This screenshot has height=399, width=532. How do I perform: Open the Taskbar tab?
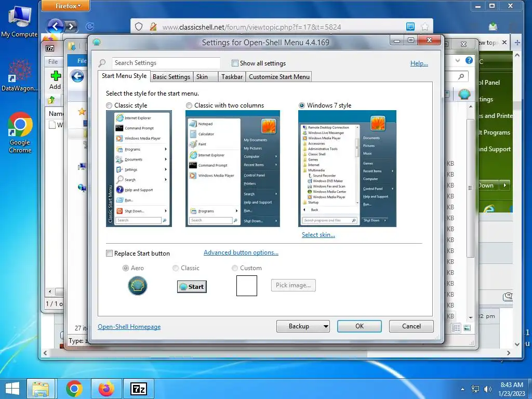pyautogui.click(x=232, y=77)
